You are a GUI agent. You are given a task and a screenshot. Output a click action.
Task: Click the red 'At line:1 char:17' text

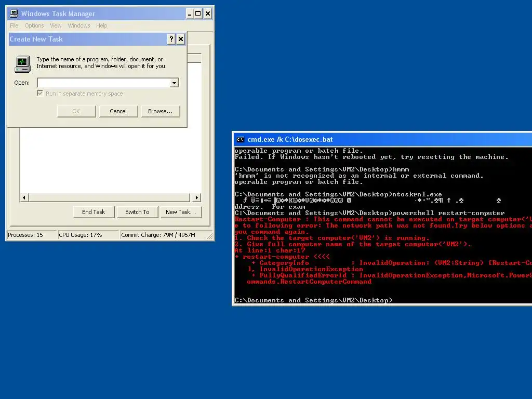pyautogui.click(x=270, y=250)
